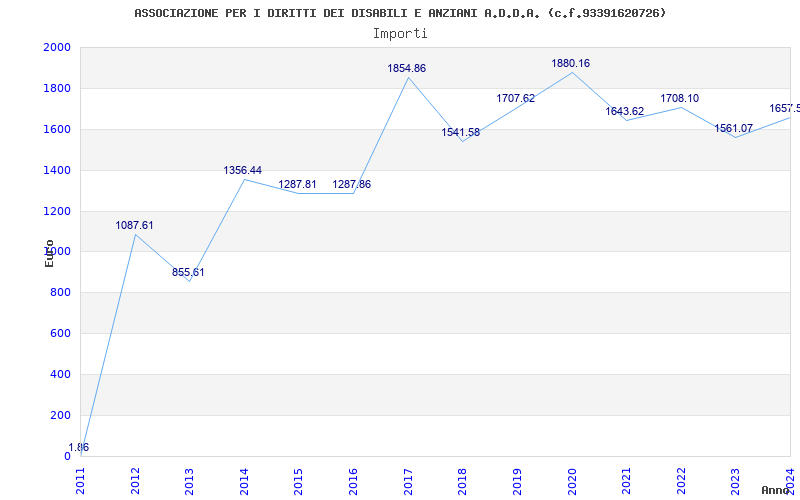
Task: Click the 800 y-axis tick label
Action: (61, 292)
